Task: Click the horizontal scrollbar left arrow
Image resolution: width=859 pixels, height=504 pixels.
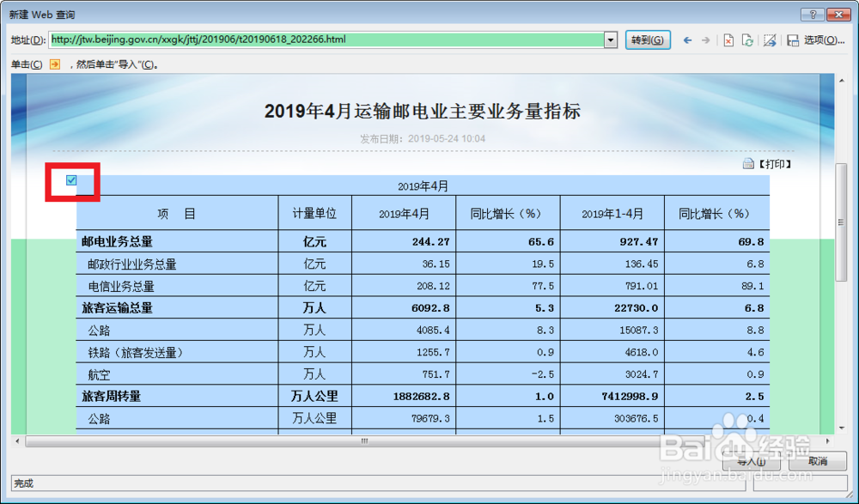Action: (x=17, y=440)
